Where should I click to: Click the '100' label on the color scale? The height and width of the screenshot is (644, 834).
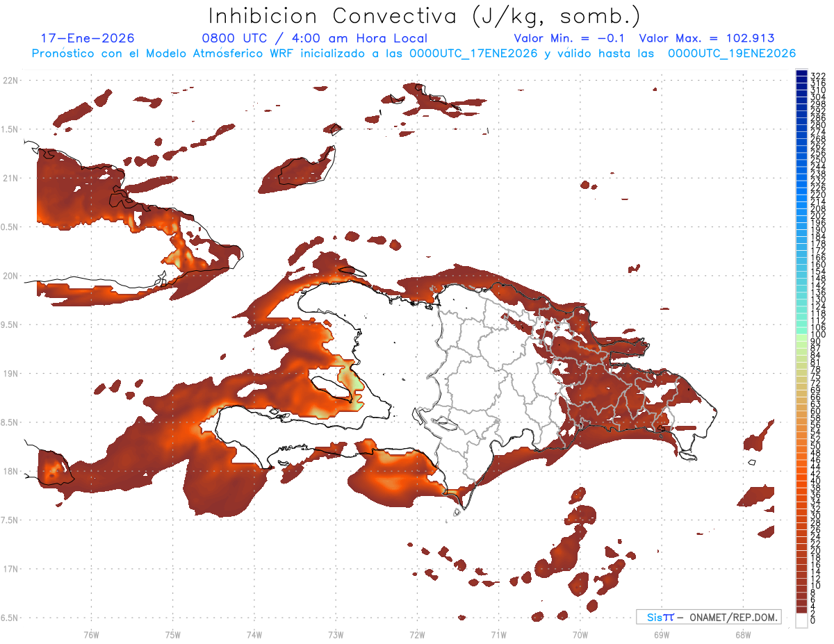[817, 335]
